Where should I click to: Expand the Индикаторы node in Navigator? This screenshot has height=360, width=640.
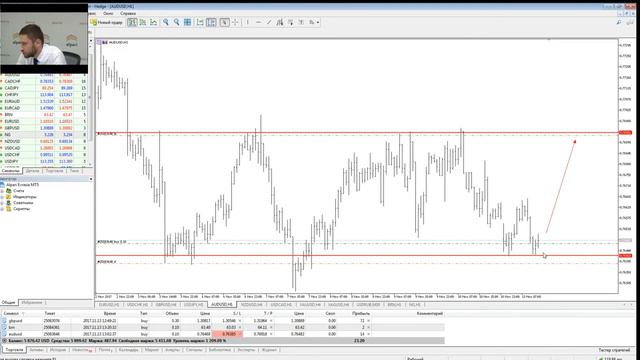(x=2, y=197)
